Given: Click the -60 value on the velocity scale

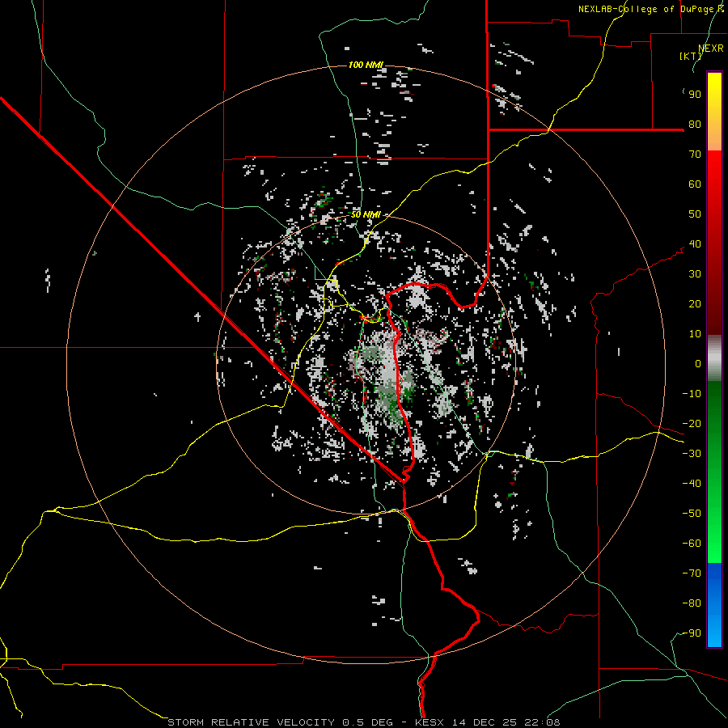Looking at the screenshot, I should (692, 544).
